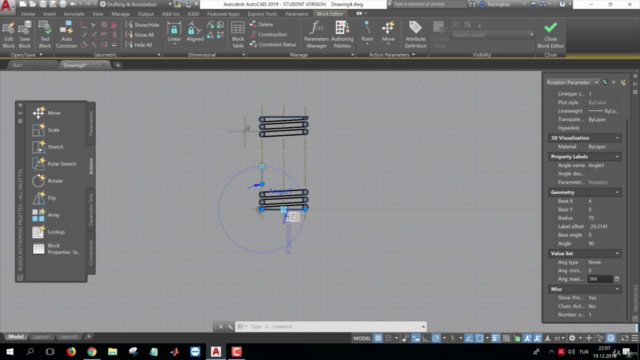Toggle snap mode in status bar
Screen dimensions: 640x360
tap(389, 338)
